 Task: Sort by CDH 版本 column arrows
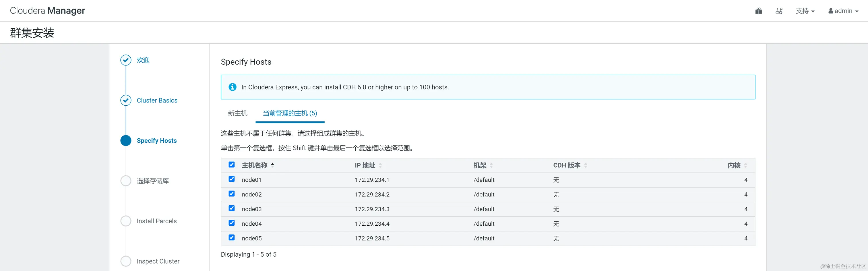[x=586, y=165]
